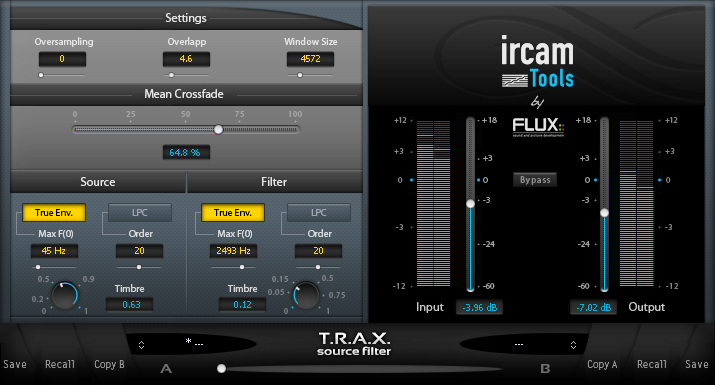Enable True Env. mode in Filter section
Viewport: 715px width, 385px height.
233,213
